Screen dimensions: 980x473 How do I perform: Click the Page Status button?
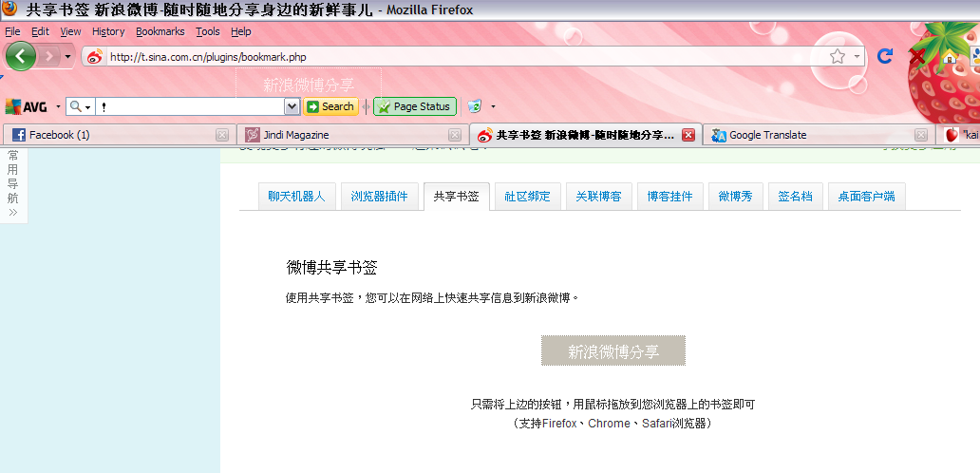coord(415,106)
